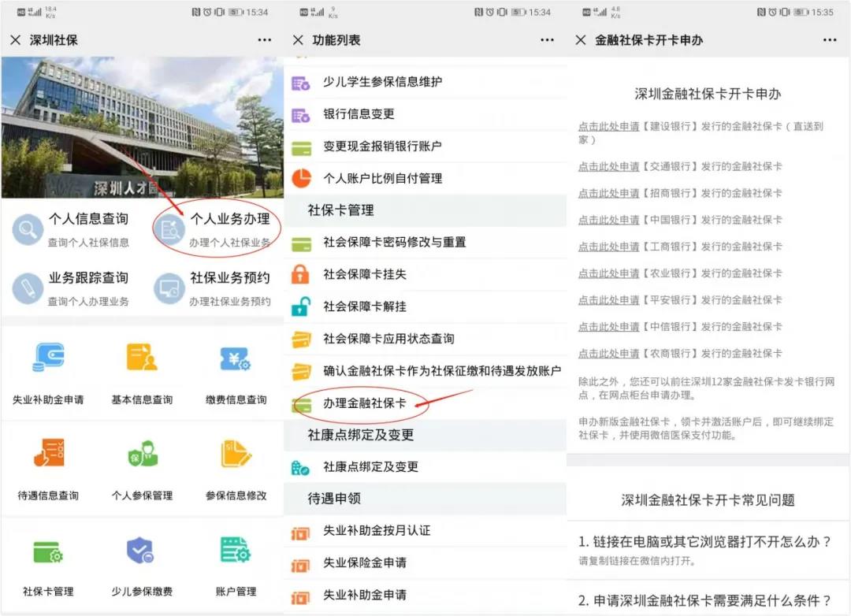
Task: Tap 个人业务办理 icon
Action: pyautogui.click(x=169, y=229)
